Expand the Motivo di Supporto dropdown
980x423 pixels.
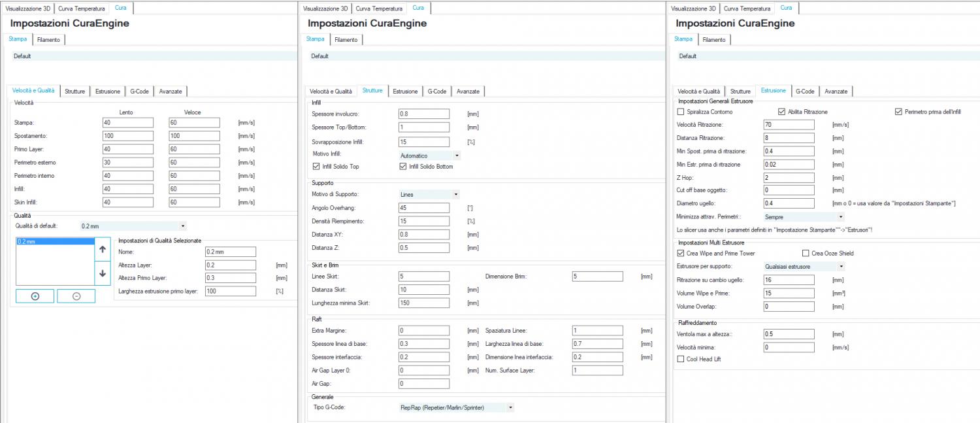[x=429, y=194]
